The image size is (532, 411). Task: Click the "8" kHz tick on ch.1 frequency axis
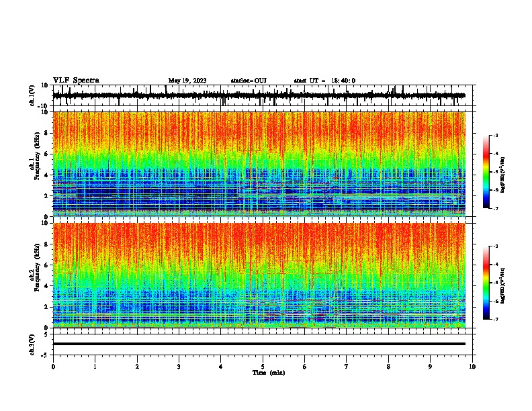pyautogui.click(x=46, y=133)
